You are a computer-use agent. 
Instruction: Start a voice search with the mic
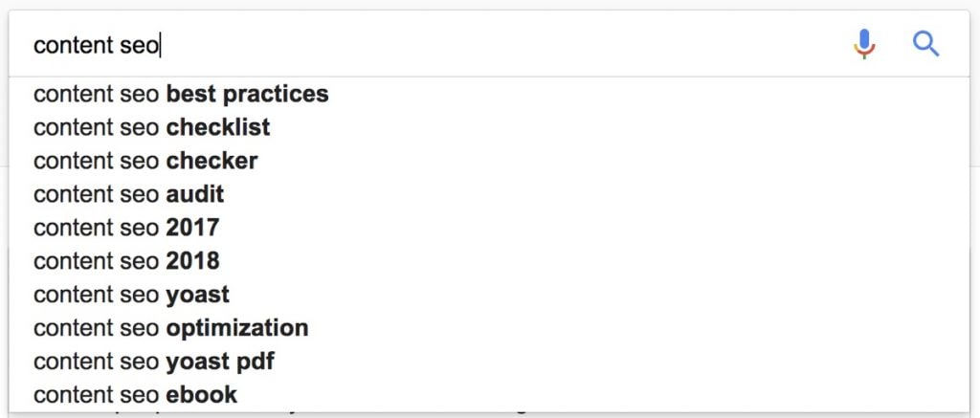[x=864, y=44]
